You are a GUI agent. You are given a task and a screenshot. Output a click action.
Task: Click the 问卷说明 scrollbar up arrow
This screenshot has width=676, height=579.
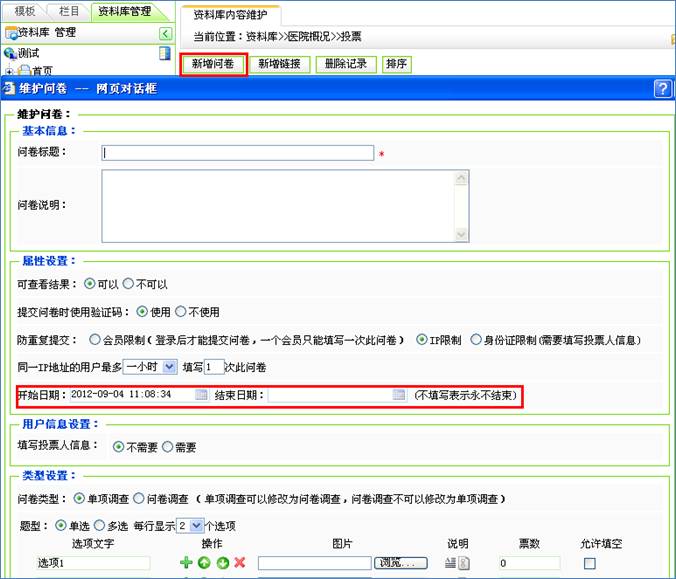[461, 178]
